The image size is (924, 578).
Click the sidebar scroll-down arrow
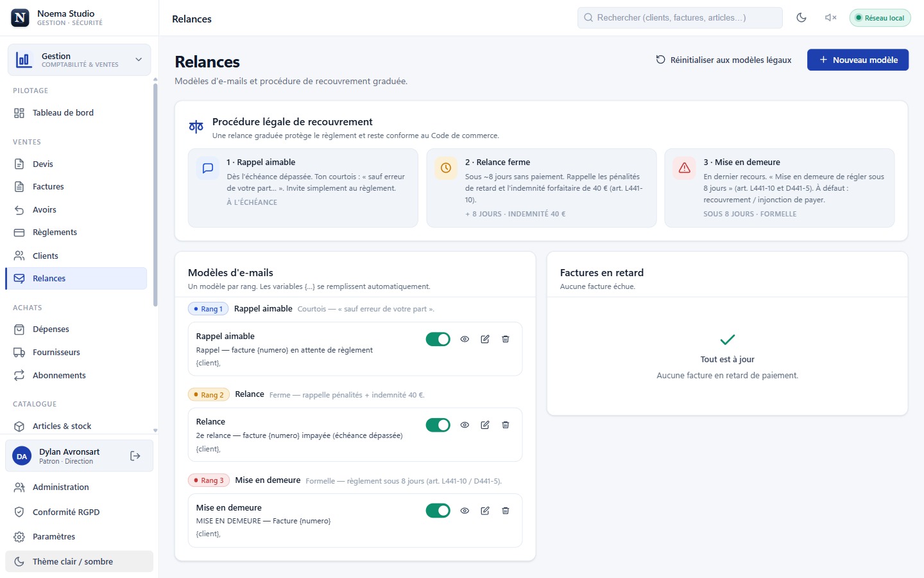point(155,430)
